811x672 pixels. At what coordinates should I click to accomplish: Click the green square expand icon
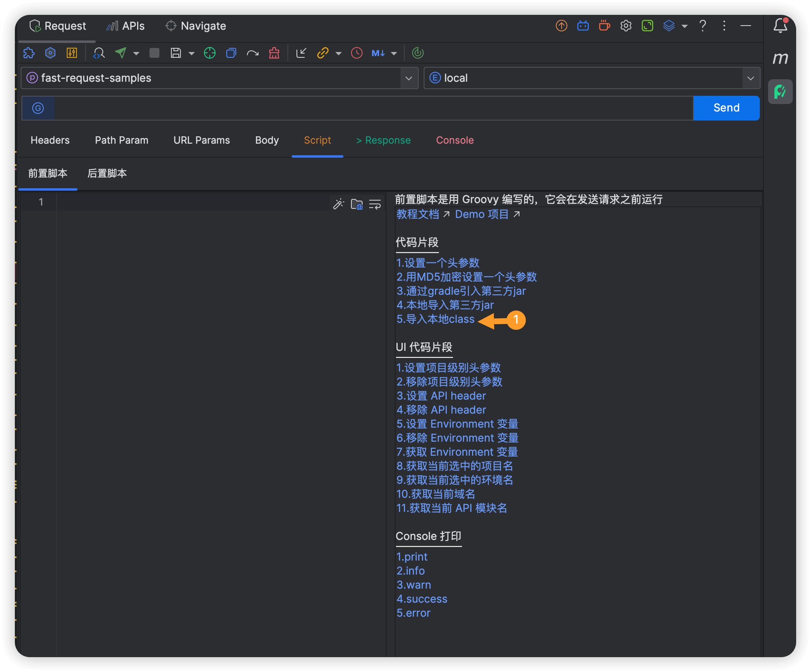[647, 26]
